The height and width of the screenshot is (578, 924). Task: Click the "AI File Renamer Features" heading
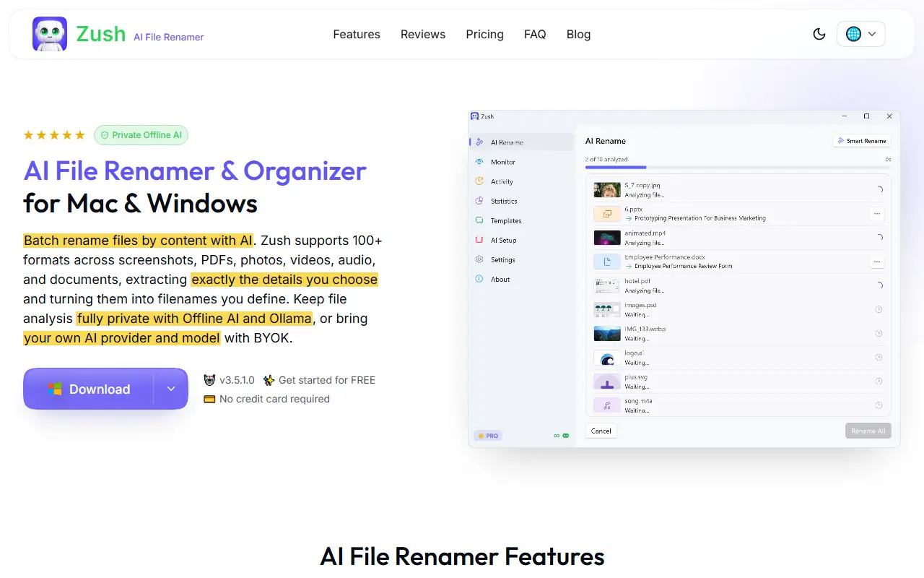pyautogui.click(x=462, y=556)
